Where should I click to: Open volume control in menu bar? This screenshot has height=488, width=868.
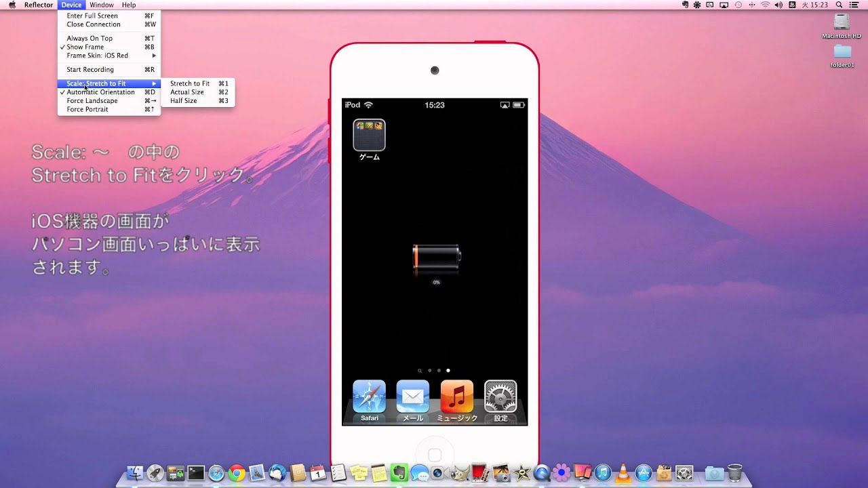[778, 5]
